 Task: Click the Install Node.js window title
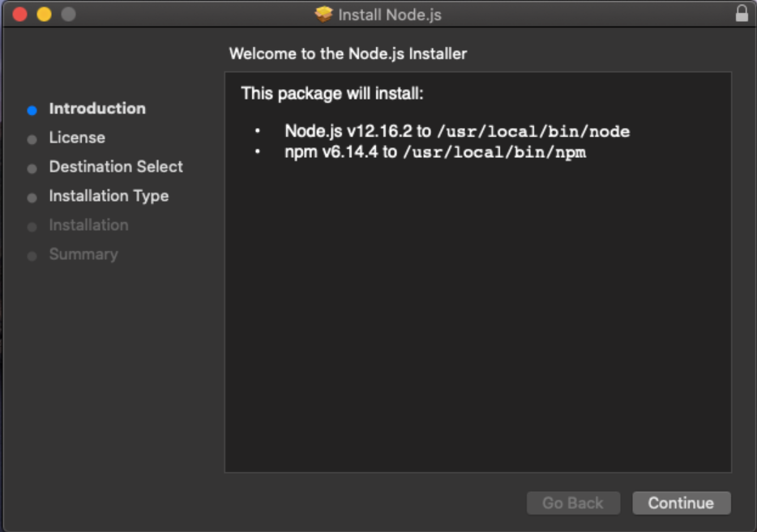(x=390, y=15)
